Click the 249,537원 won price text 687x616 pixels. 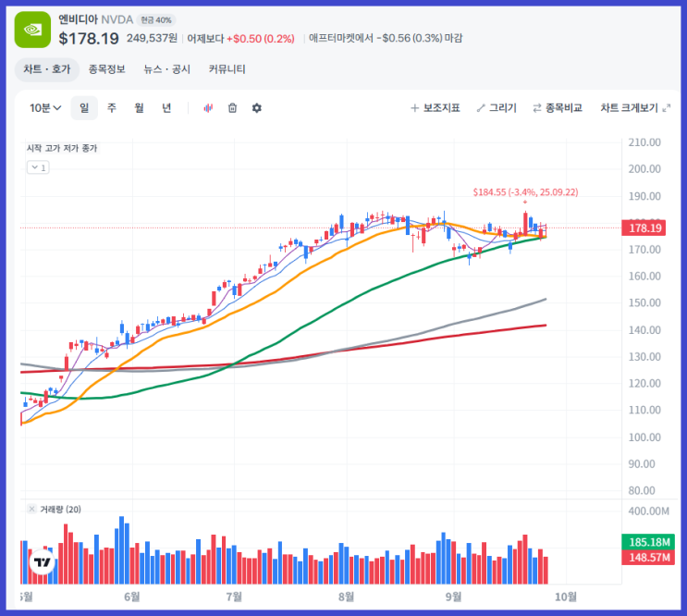tap(152, 38)
